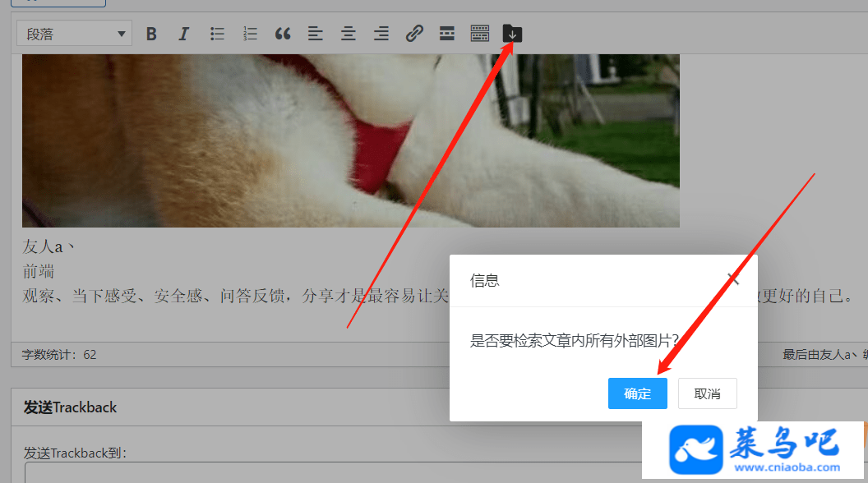Confirm with the 确定 button
The height and width of the screenshot is (483, 868).
637,393
